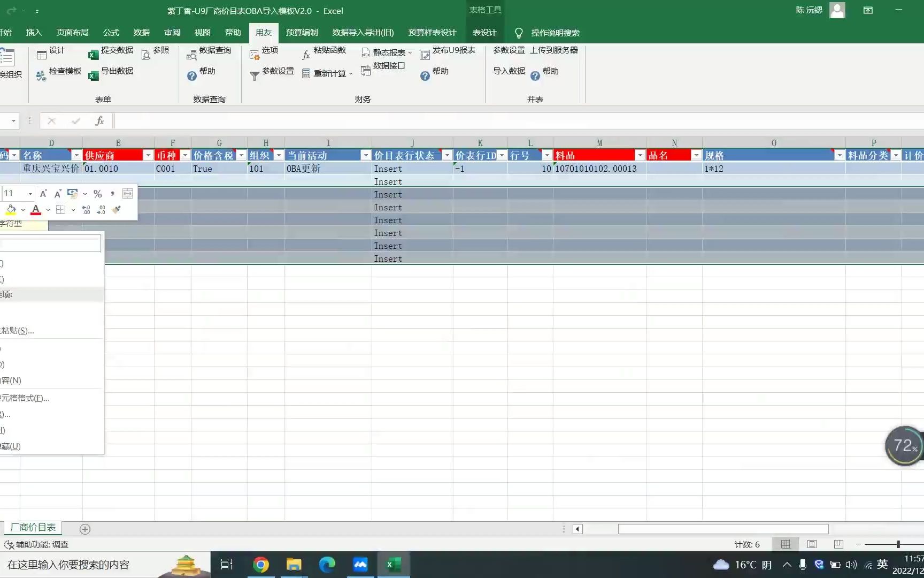Open File Explorer from the taskbar
This screenshot has height=578, width=924.
[x=294, y=565]
